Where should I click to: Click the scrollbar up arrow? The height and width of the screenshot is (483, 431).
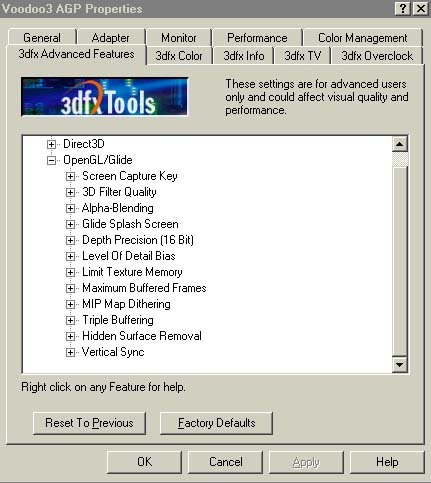[x=399, y=144]
